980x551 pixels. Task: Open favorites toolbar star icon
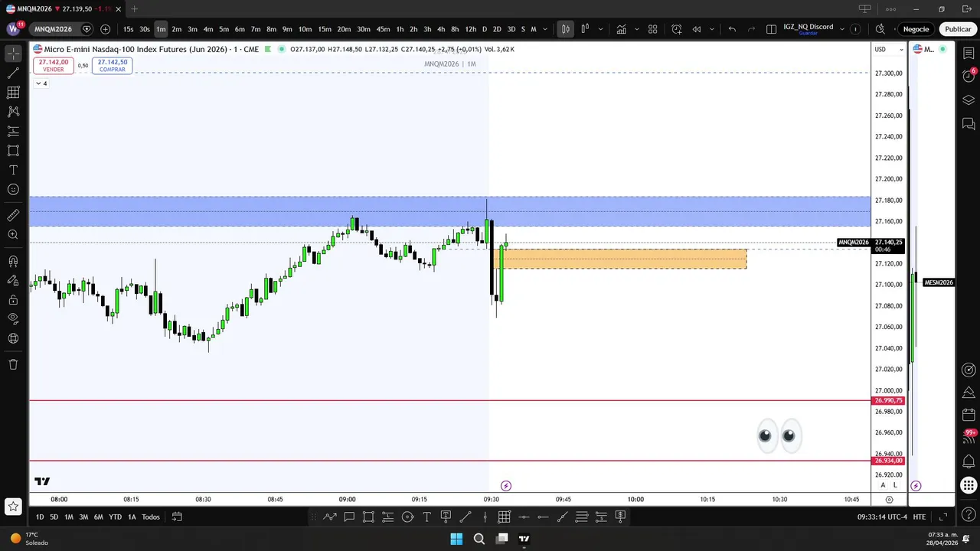point(13,506)
